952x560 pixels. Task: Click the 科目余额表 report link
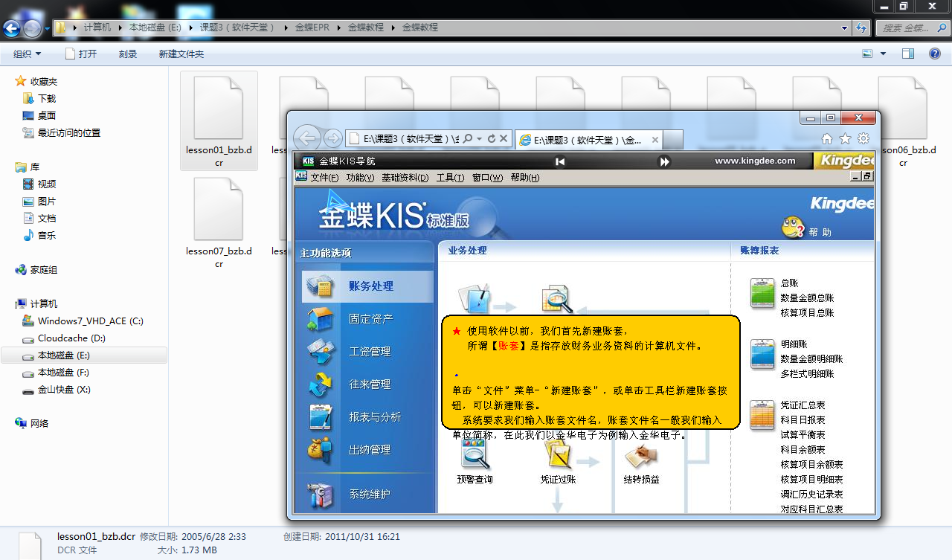(803, 450)
